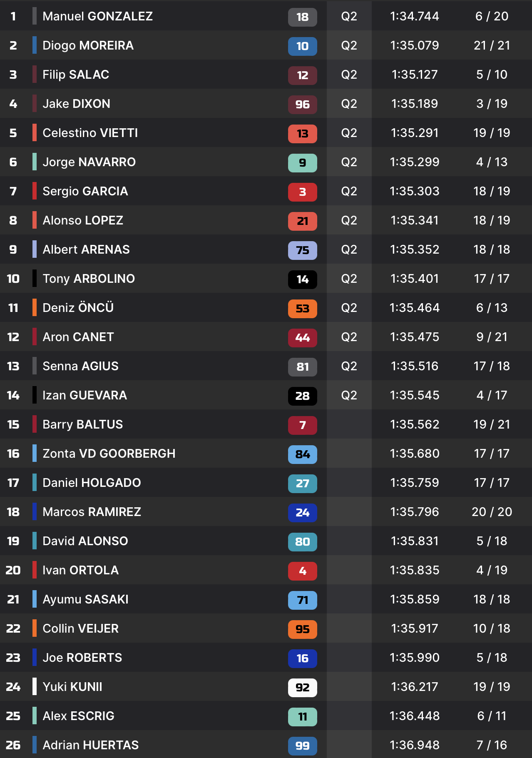Click the 20 / 20 laps for Marcos RAMIREZ

click(492, 512)
